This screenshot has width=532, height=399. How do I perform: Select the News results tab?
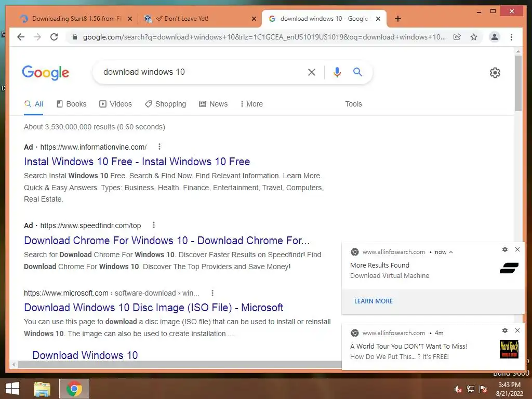pyautogui.click(x=214, y=104)
